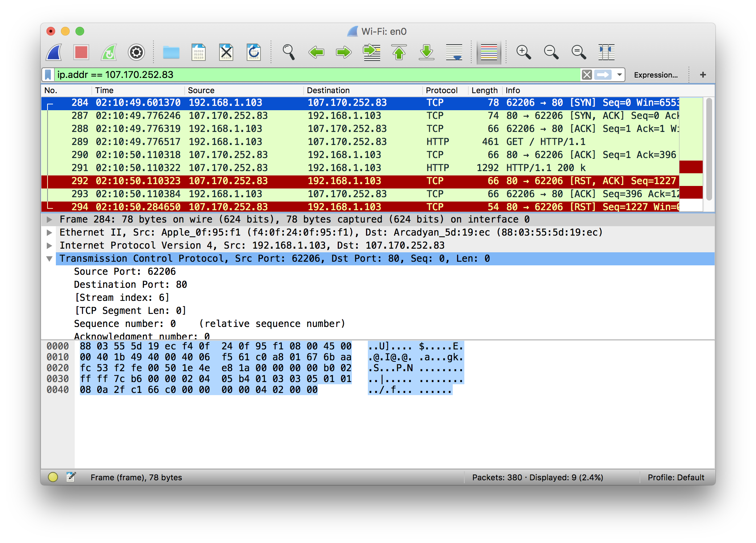Reload the capture file
Image resolution: width=756 pixels, height=543 pixels.
254,53
